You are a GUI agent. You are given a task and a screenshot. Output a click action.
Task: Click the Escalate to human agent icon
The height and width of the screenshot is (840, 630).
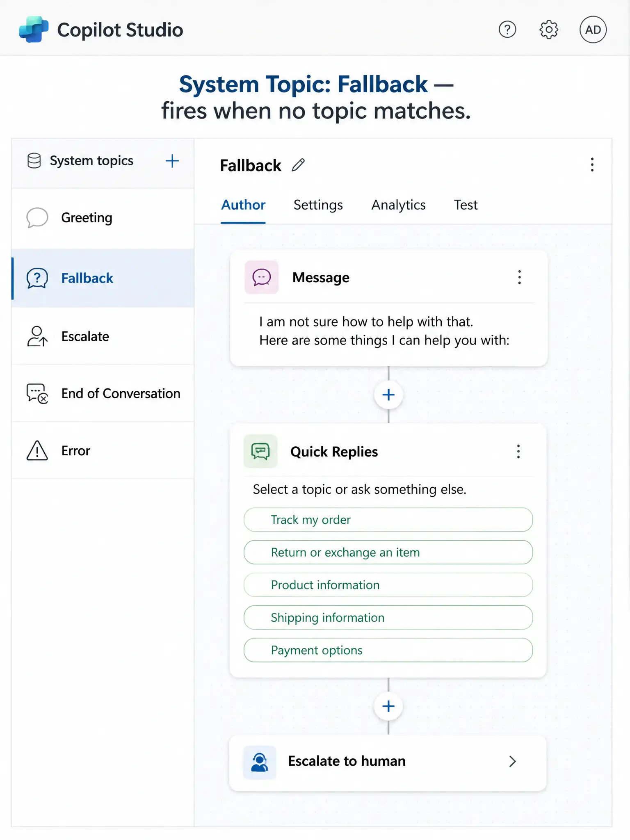pyautogui.click(x=260, y=762)
